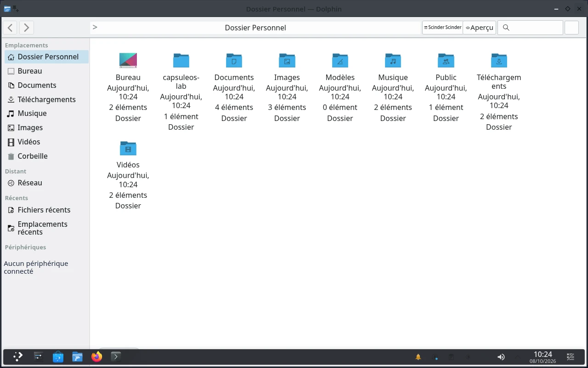Toggle the Aperçu preview button
This screenshot has width=588, height=368.
479,28
